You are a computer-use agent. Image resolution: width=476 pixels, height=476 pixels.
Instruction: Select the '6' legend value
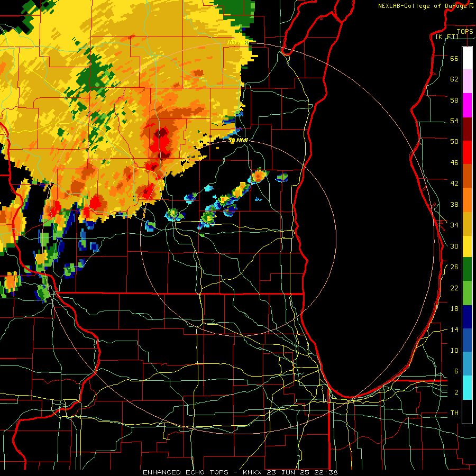456,371
